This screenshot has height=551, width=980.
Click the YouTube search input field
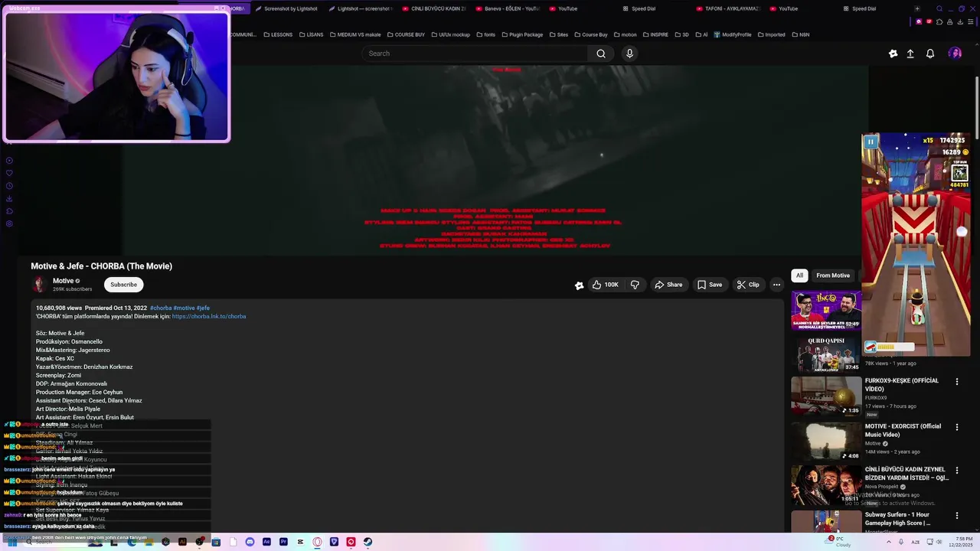(x=475, y=54)
